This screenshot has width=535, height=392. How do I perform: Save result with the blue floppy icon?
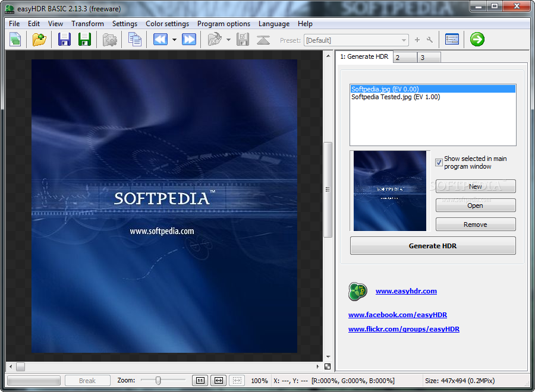pyautogui.click(x=64, y=40)
